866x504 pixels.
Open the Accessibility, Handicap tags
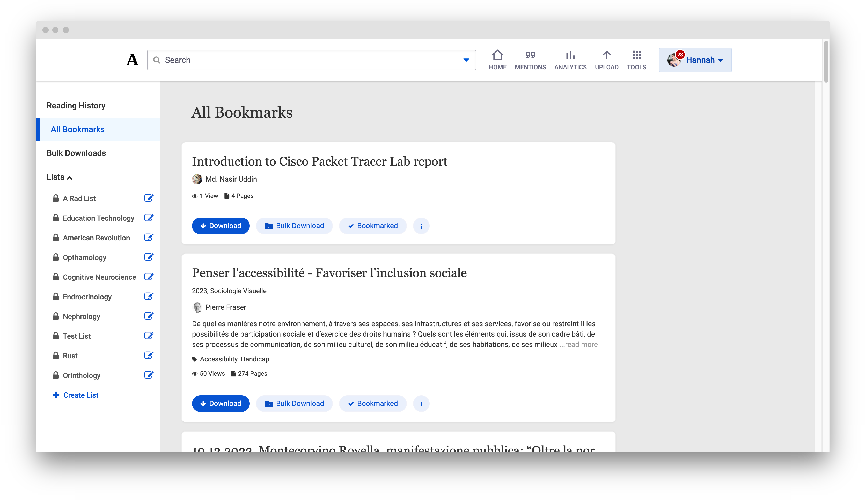(234, 359)
